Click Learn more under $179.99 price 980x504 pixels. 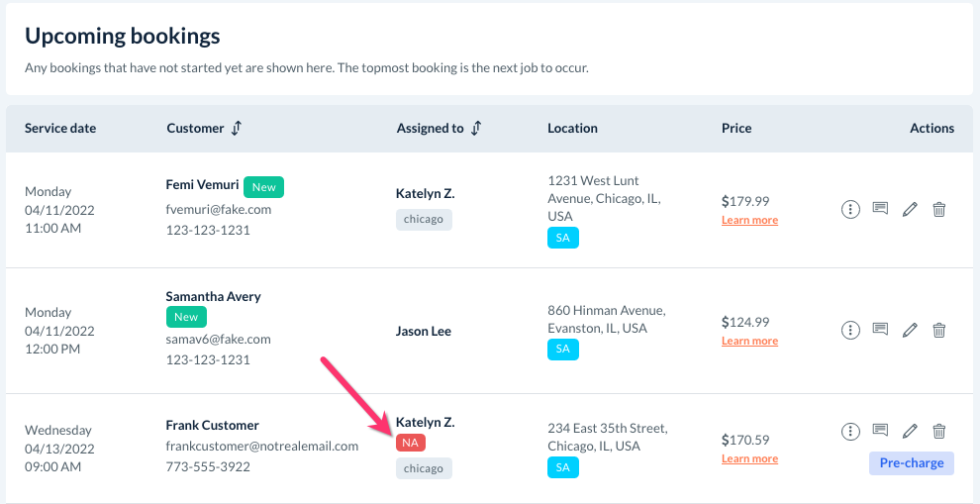749,220
